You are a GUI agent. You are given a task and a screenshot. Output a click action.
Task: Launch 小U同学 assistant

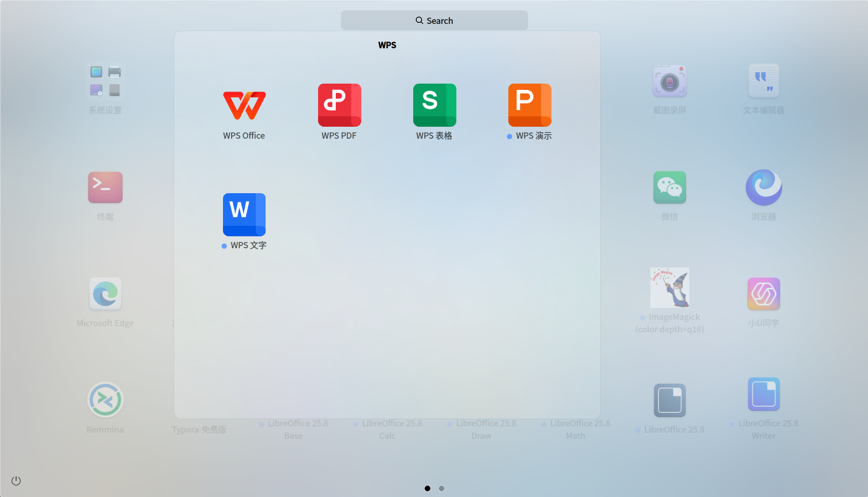(764, 294)
